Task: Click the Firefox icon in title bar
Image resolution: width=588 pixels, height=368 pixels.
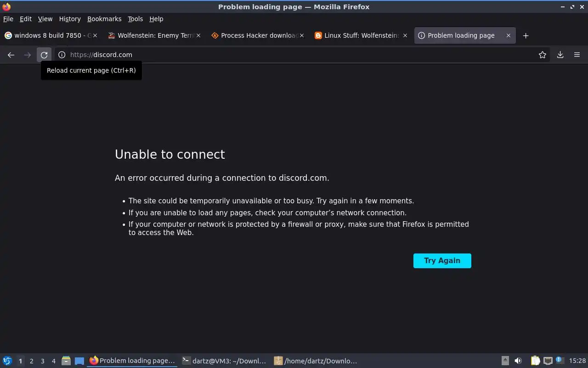Action: (6, 7)
